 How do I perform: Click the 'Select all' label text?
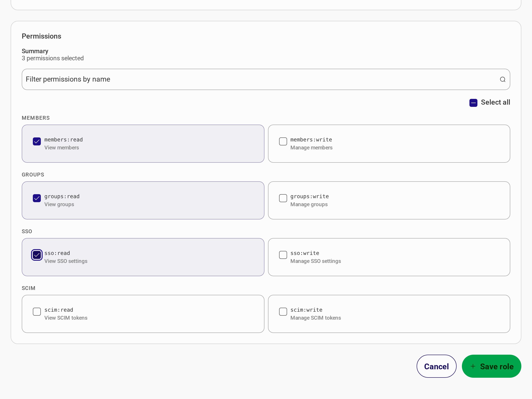click(x=495, y=102)
